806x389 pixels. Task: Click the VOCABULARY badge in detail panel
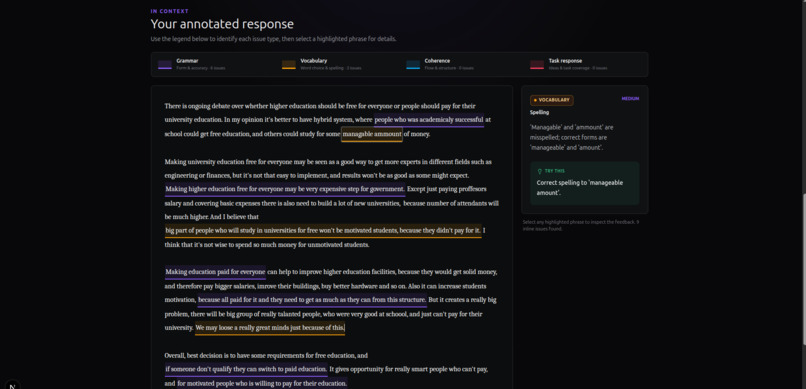[x=552, y=100]
